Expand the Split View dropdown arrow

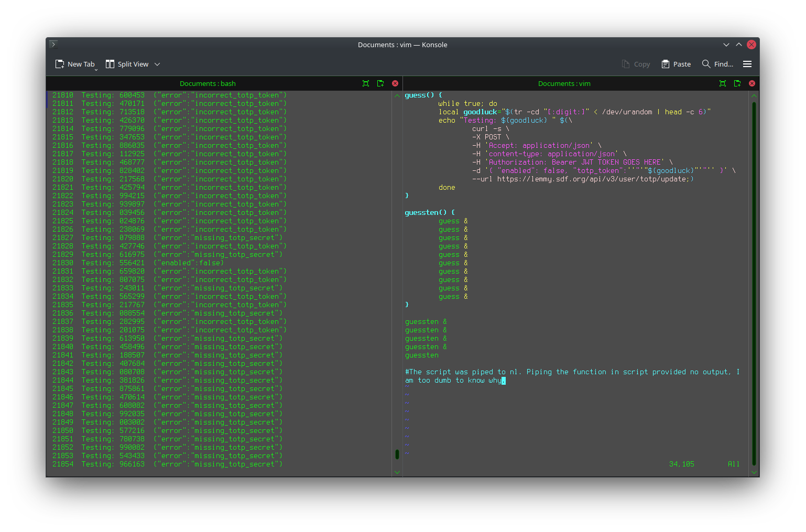coord(157,64)
